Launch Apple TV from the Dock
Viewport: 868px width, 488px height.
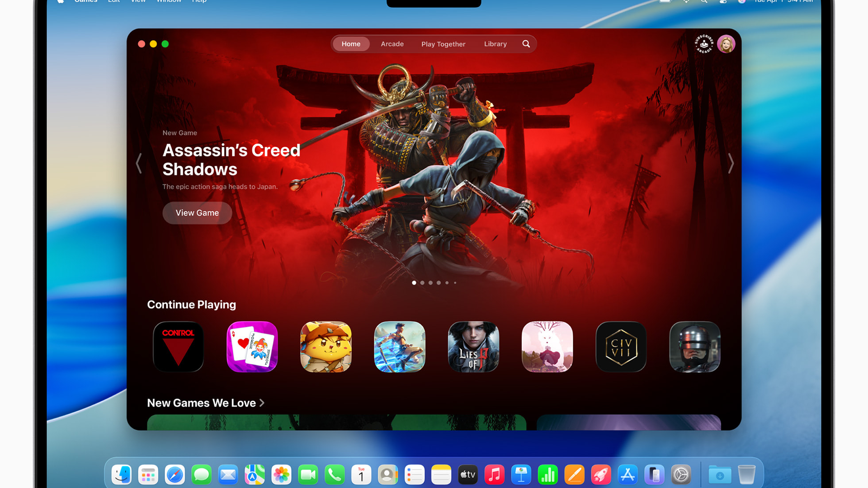468,475
